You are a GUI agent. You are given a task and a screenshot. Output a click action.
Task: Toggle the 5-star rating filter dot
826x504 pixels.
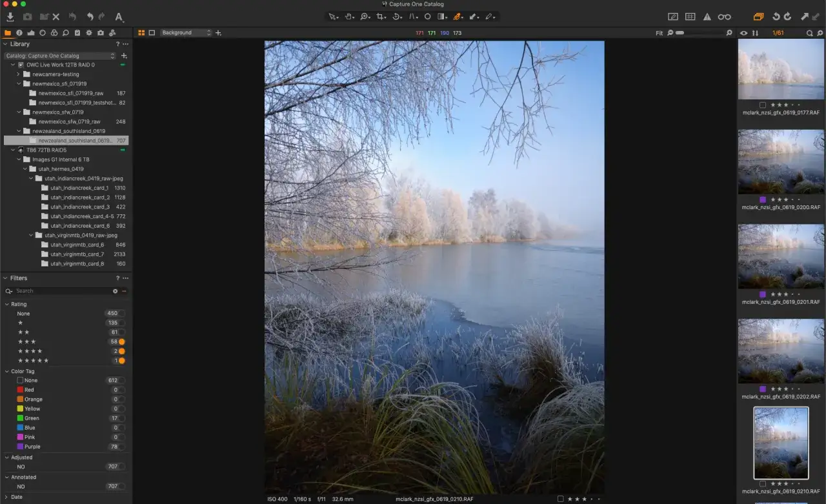pyautogui.click(x=121, y=361)
